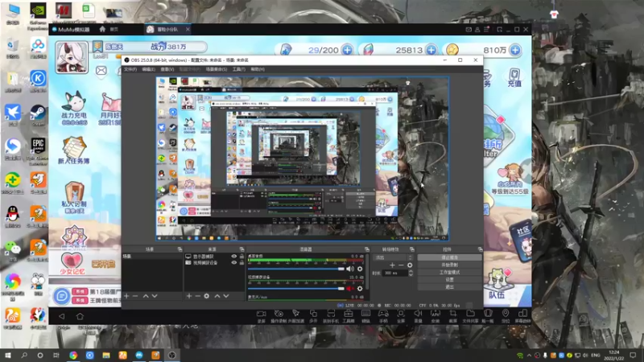Move scene down in OBS Scenes panel
Screen dimensions: 644x362
pos(155,296)
